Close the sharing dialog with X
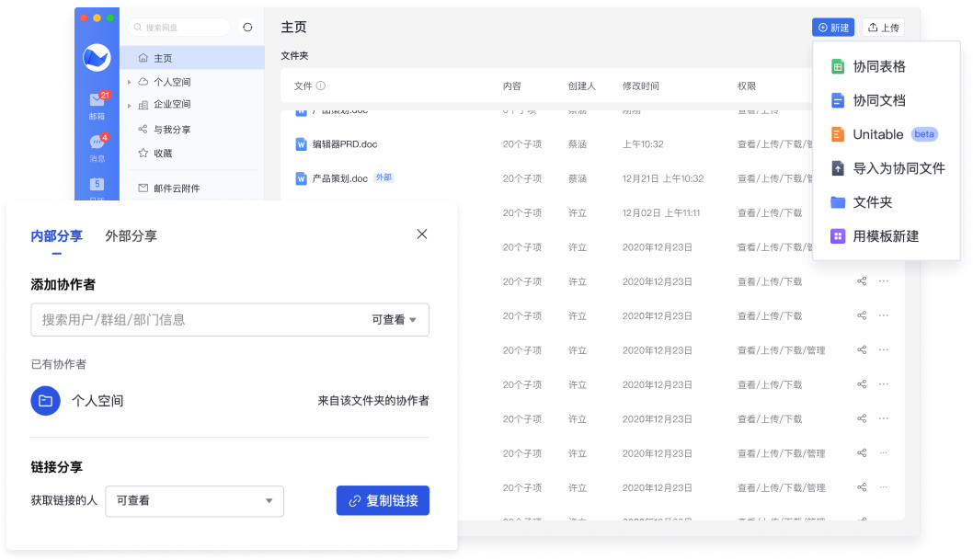 click(422, 234)
